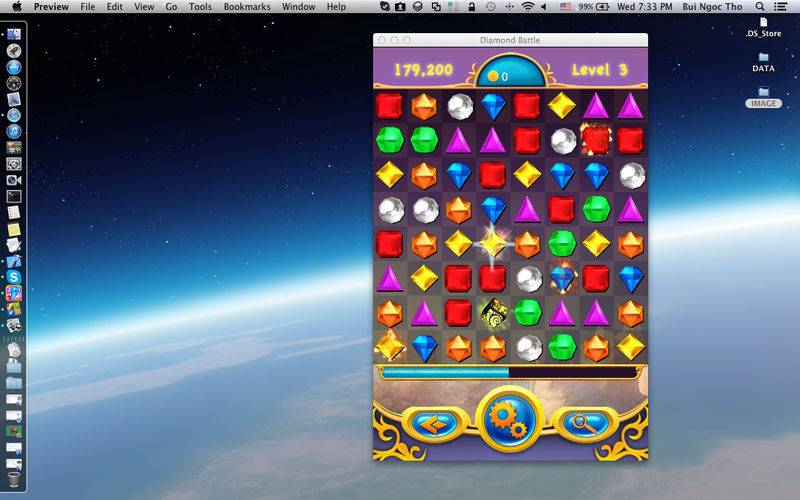Open the Go menu
This screenshot has width=800, height=500.
[x=171, y=7]
